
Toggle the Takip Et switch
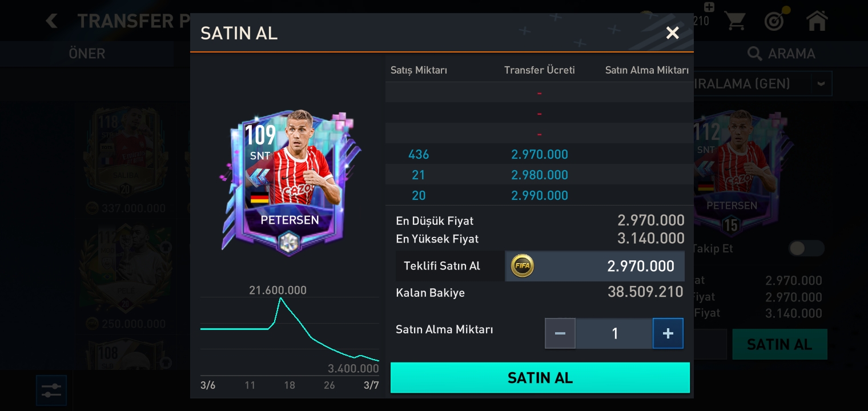click(x=806, y=248)
